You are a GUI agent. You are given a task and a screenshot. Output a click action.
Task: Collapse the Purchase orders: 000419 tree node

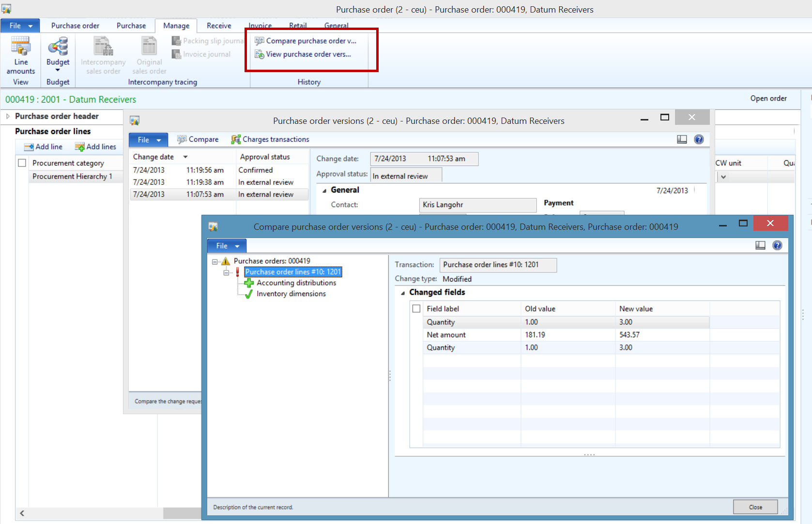pos(214,262)
